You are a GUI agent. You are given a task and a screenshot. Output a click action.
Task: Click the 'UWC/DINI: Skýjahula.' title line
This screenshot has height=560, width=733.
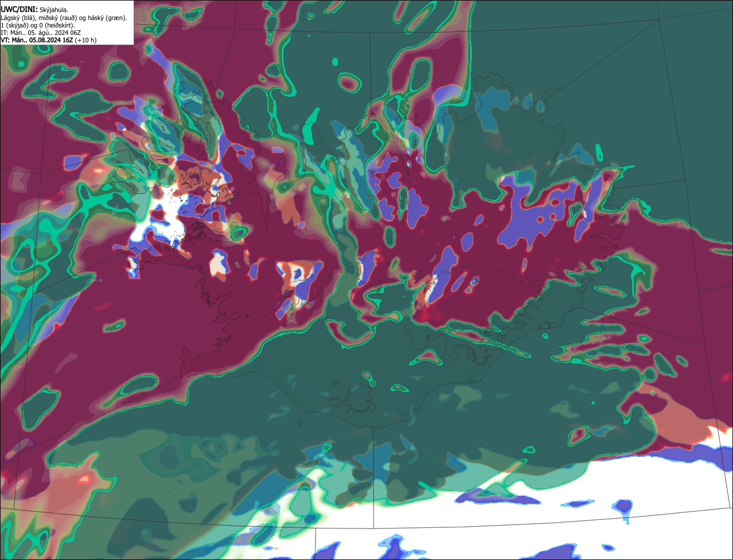(x=34, y=9)
